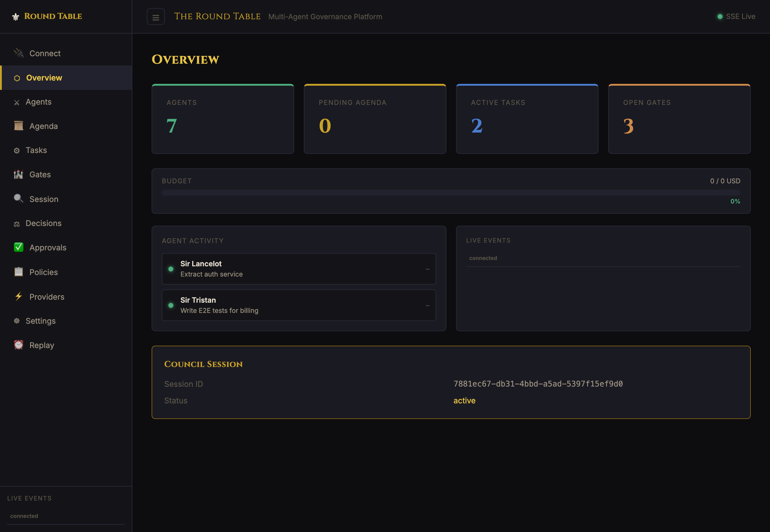Open the Policies nav label

(44, 272)
